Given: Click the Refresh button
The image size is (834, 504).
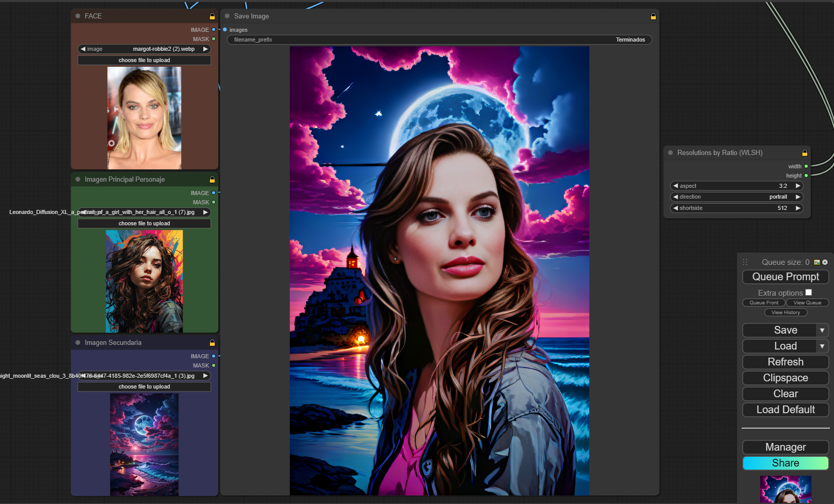Looking at the screenshot, I should point(786,362).
